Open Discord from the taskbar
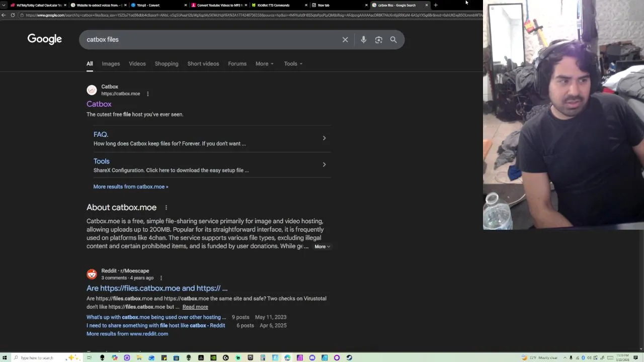644x362 pixels. 312,357
